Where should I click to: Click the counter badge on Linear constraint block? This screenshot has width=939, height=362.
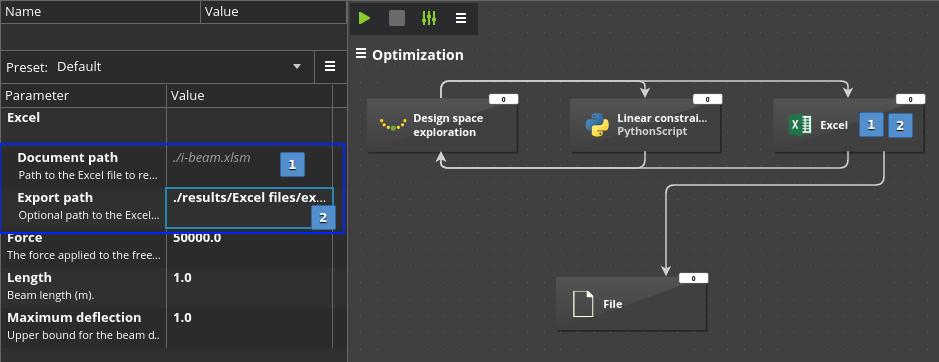[x=707, y=99]
